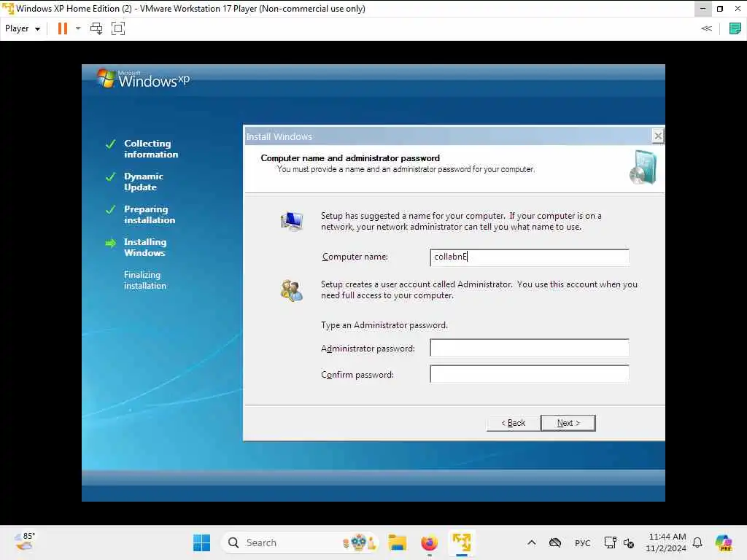The image size is (747, 560).
Task: Click the checkmark beside Collecting information
Action: point(111,144)
